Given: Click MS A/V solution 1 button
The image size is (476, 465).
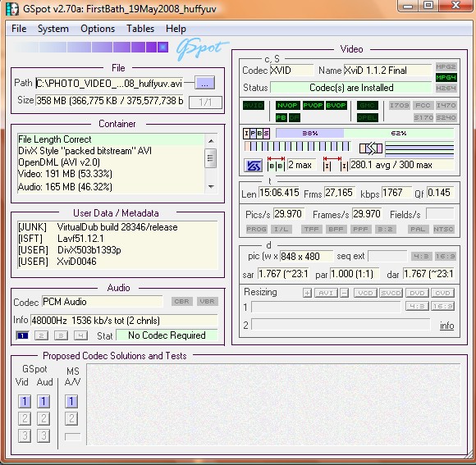Looking at the screenshot, I should point(71,401).
